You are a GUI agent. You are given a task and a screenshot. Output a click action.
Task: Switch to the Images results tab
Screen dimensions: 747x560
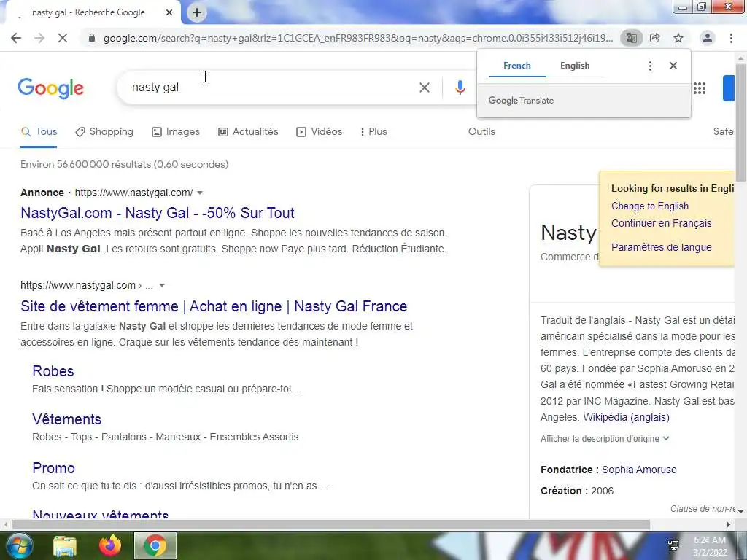click(x=176, y=132)
